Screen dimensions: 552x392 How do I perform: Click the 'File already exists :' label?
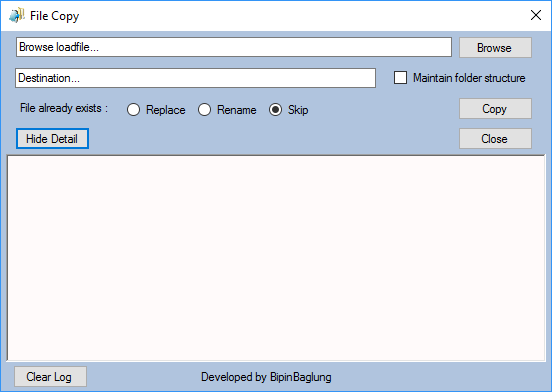coord(64,108)
